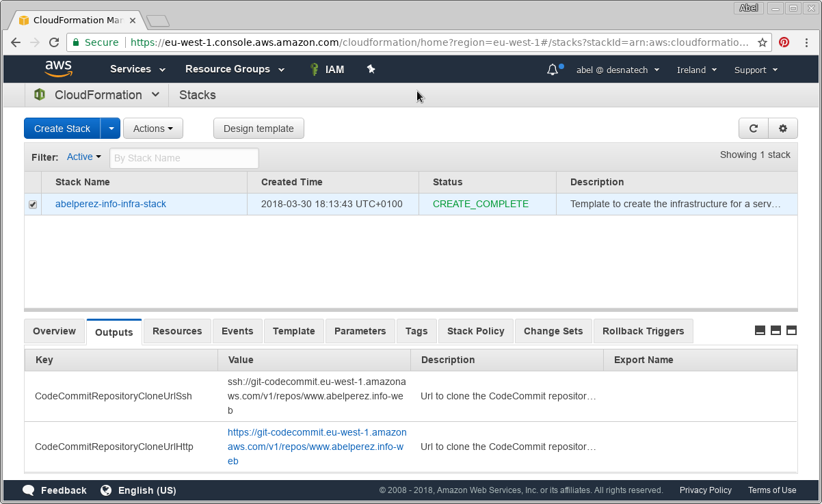Reload the browser page
The image size is (822, 504).
click(55, 42)
